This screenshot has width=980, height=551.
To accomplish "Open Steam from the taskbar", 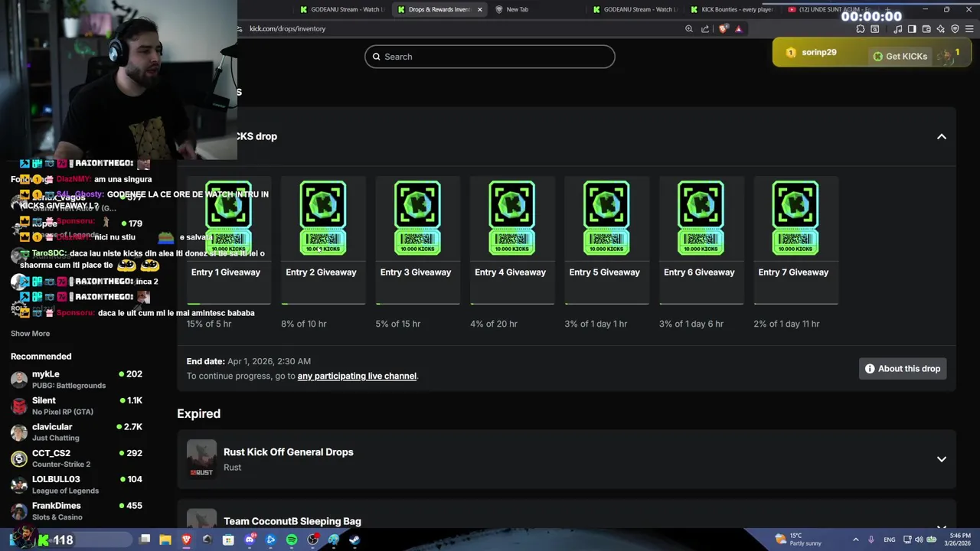I will tap(355, 540).
